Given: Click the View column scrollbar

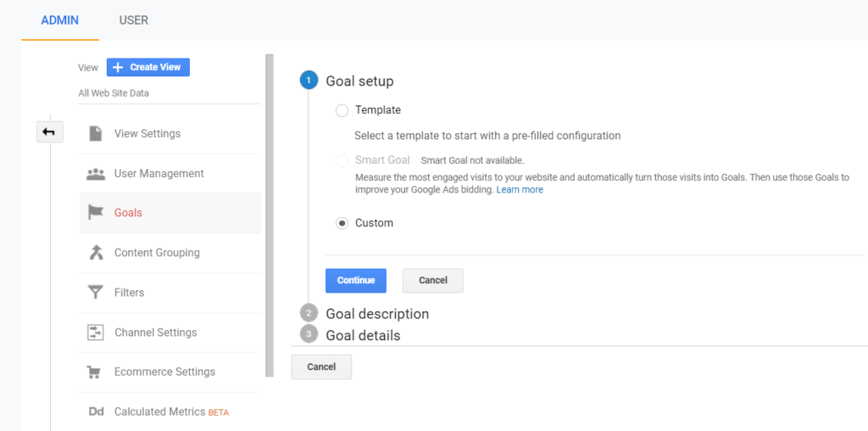Looking at the screenshot, I should [270, 215].
